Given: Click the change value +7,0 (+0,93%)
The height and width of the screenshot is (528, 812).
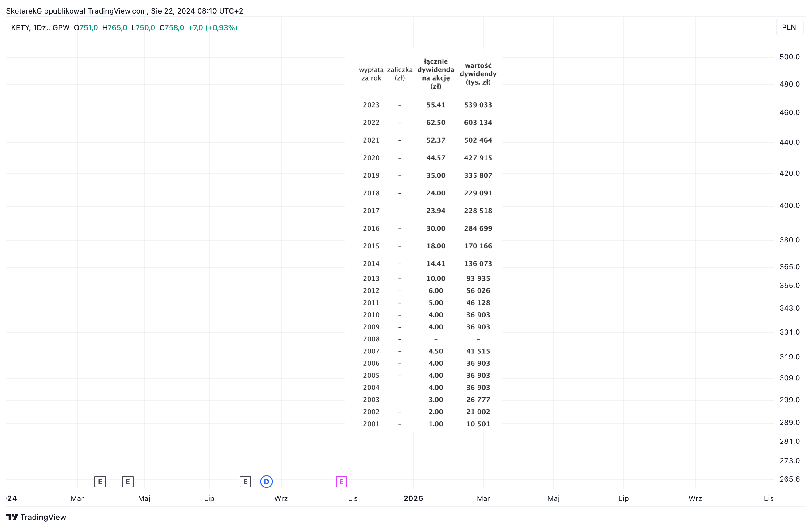Looking at the screenshot, I should (213, 28).
